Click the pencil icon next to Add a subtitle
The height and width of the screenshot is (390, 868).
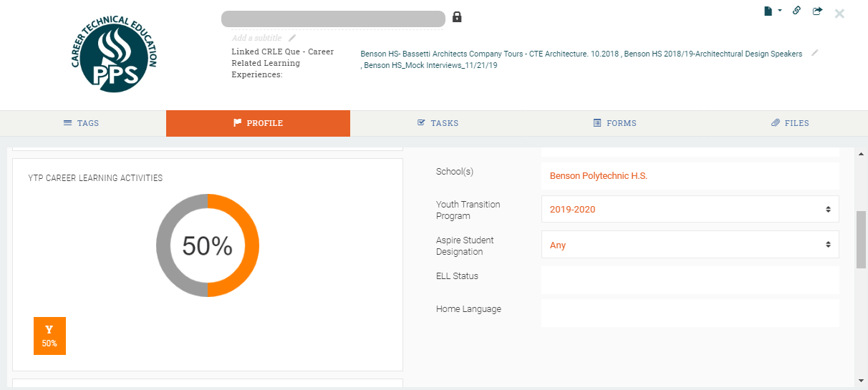coord(292,38)
